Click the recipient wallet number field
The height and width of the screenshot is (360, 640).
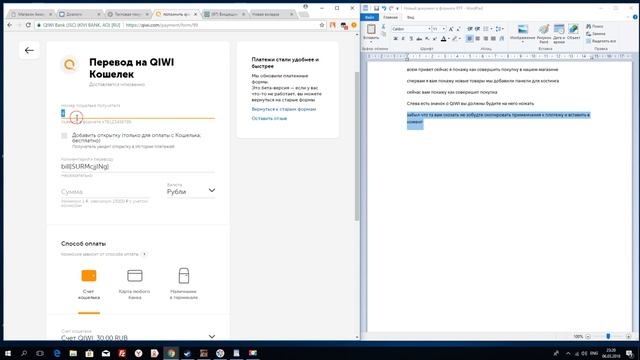pos(138,113)
